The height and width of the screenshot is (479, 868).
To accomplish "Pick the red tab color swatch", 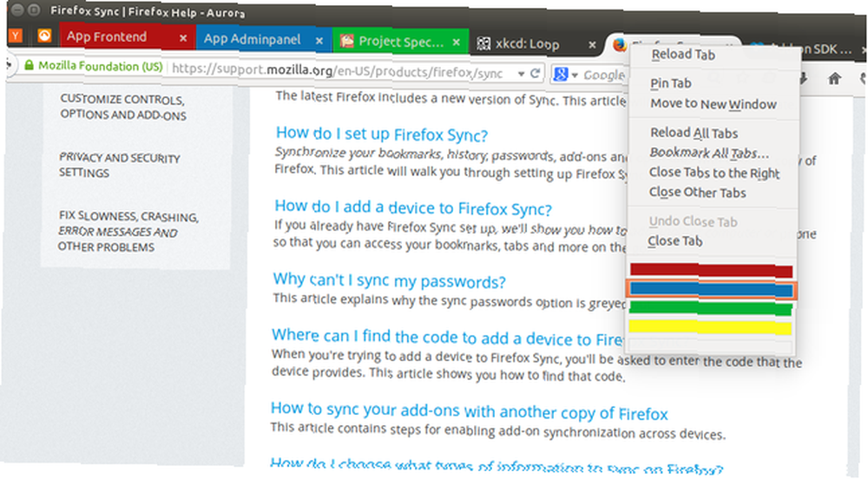I will click(712, 270).
